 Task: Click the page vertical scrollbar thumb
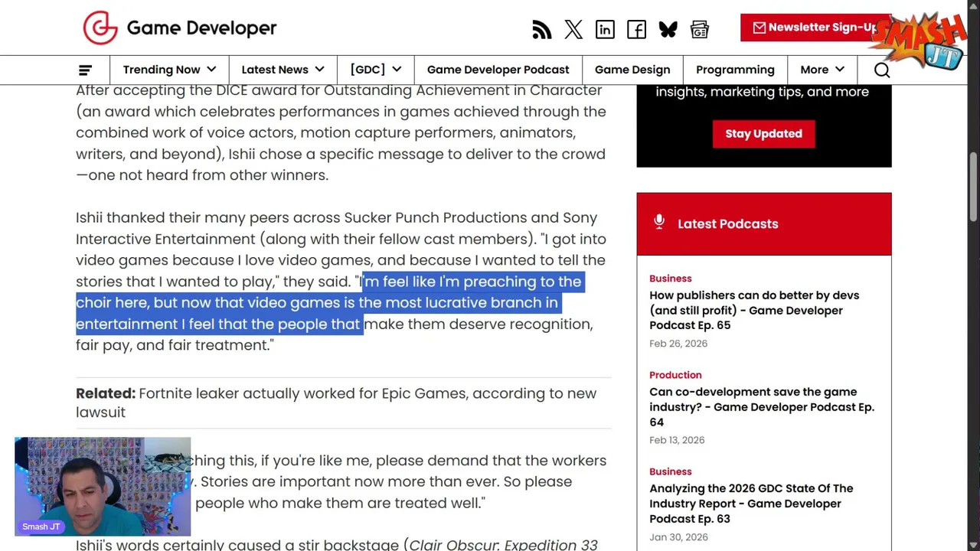[973, 186]
